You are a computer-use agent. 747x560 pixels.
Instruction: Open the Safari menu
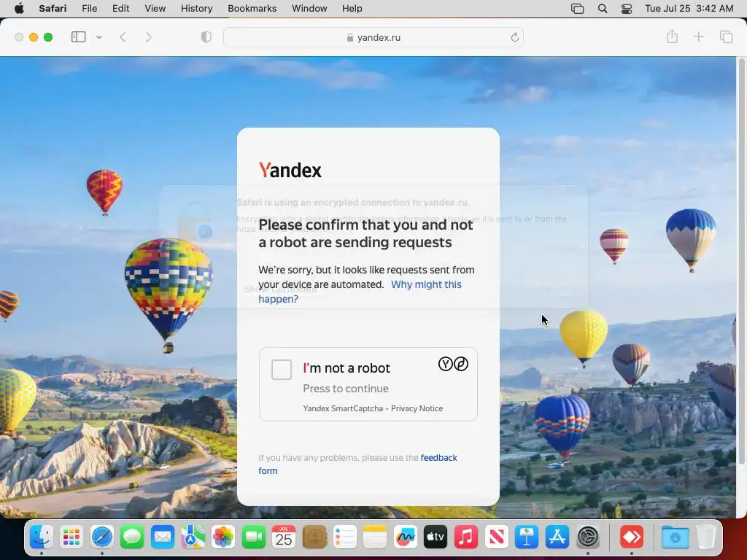click(53, 9)
